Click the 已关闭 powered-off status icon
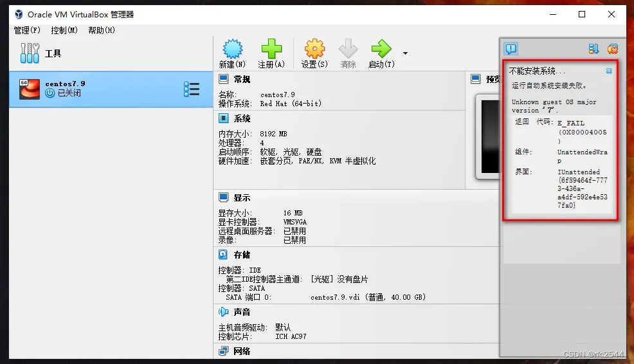The height and width of the screenshot is (364, 634). pos(50,93)
